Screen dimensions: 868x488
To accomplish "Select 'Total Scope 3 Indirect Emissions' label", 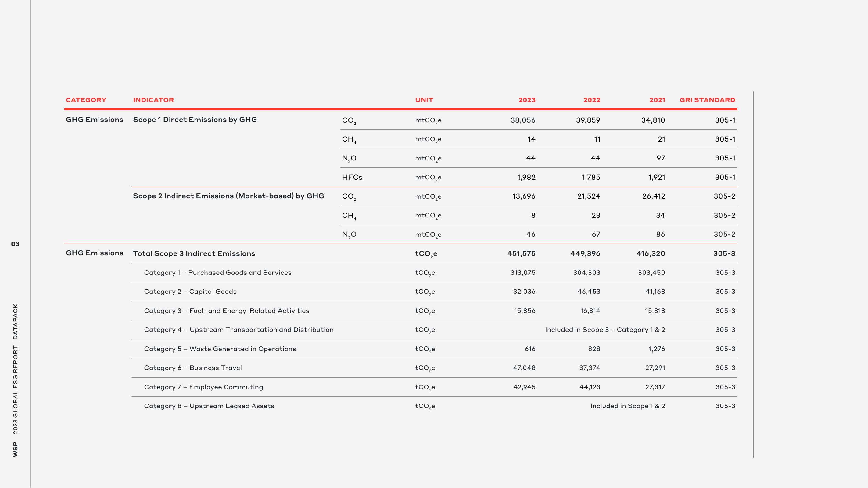I will 194,253.
